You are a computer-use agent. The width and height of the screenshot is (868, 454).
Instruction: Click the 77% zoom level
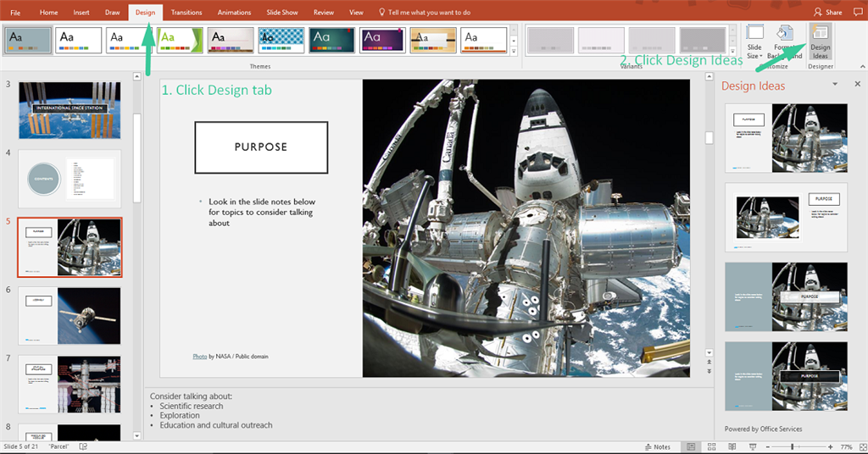coord(847,447)
